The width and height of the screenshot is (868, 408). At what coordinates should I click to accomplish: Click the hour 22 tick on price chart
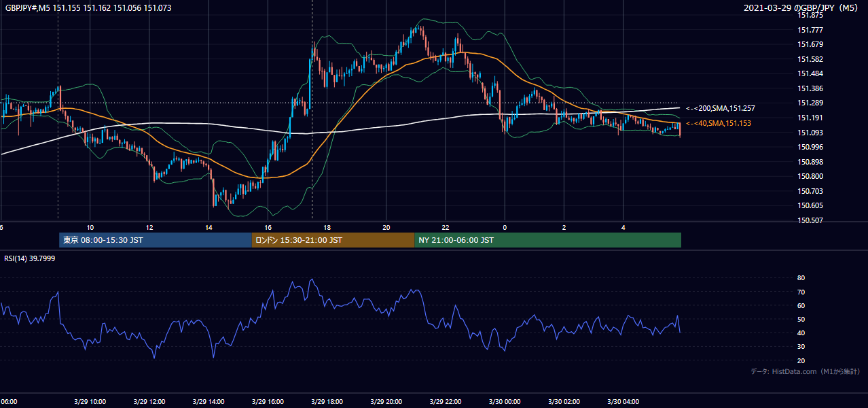[446, 226]
